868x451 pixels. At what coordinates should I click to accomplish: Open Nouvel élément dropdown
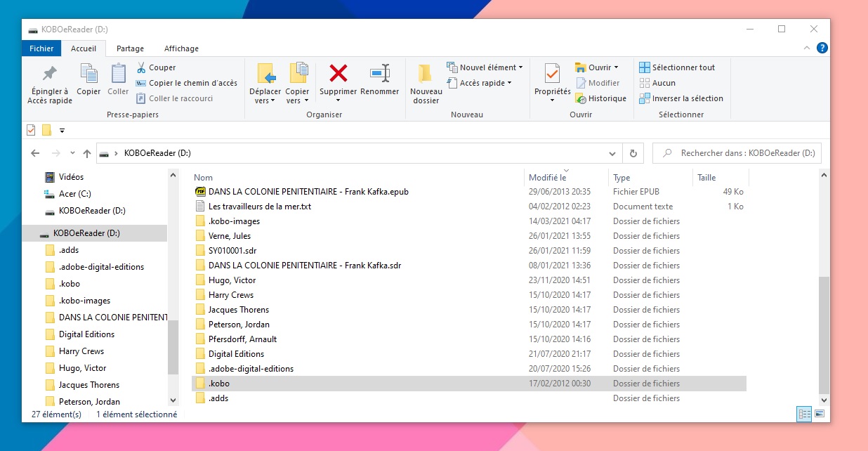pyautogui.click(x=485, y=67)
